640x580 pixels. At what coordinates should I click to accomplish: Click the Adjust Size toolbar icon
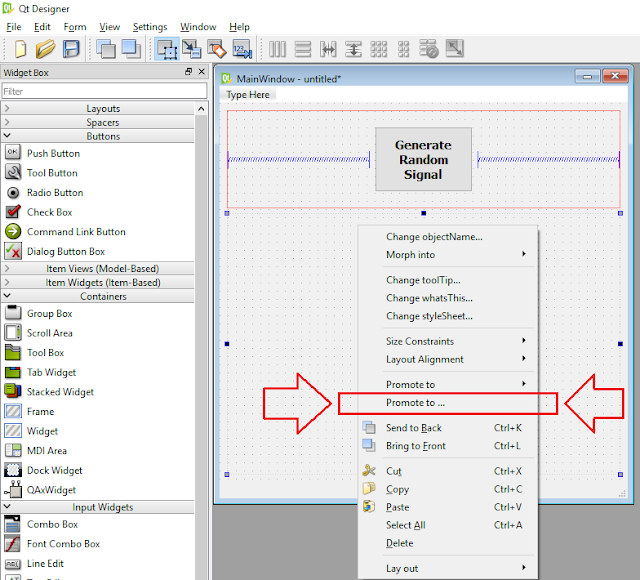pos(455,49)
